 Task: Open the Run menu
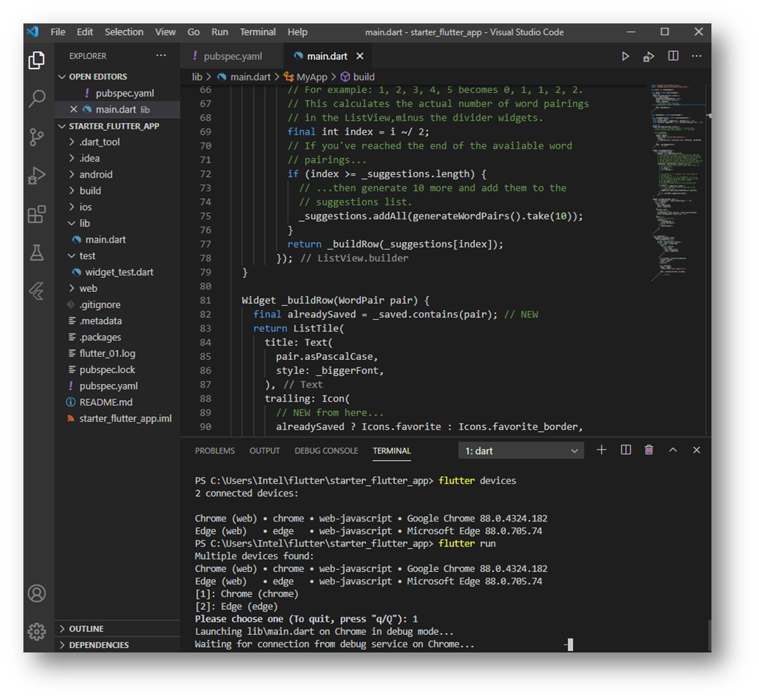[220, 32]
